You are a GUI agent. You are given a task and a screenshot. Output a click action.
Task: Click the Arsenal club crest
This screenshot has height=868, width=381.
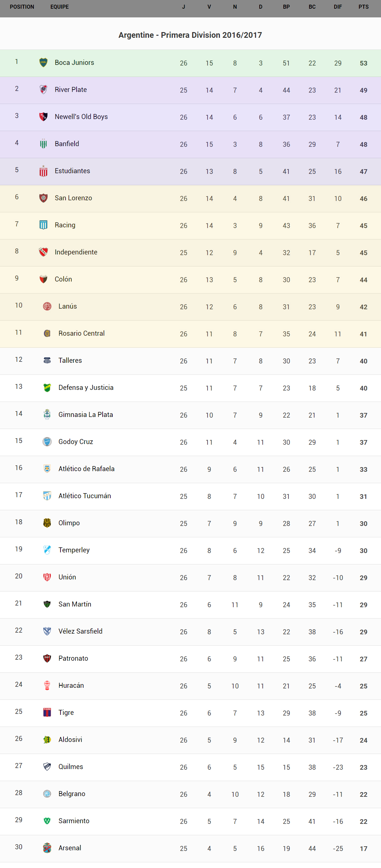[47, 848]
